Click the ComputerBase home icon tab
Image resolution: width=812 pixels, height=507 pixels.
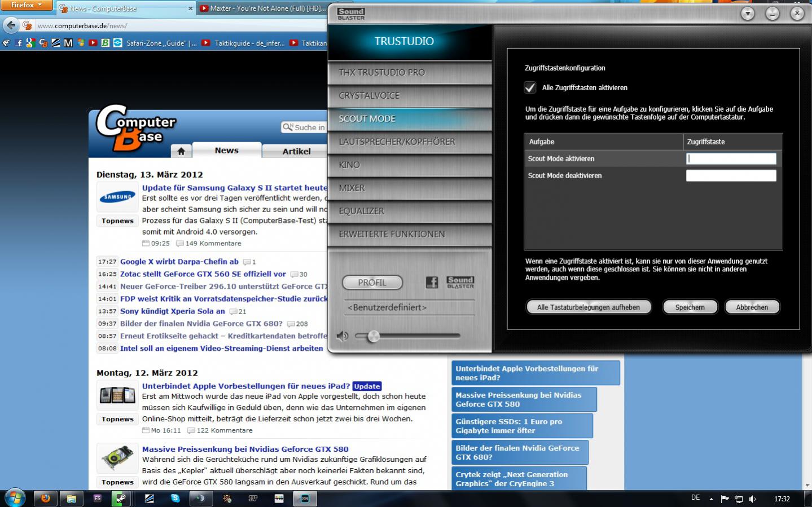click(181, 151)
